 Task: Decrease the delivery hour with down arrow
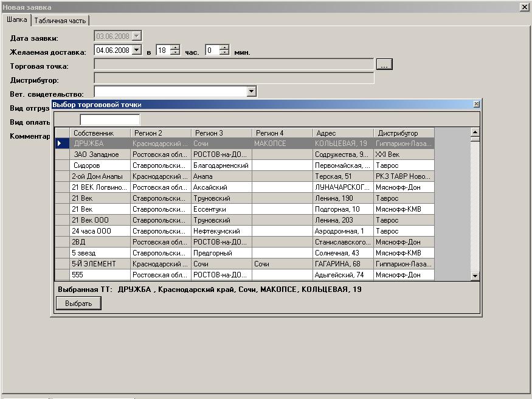click(175, 52)
